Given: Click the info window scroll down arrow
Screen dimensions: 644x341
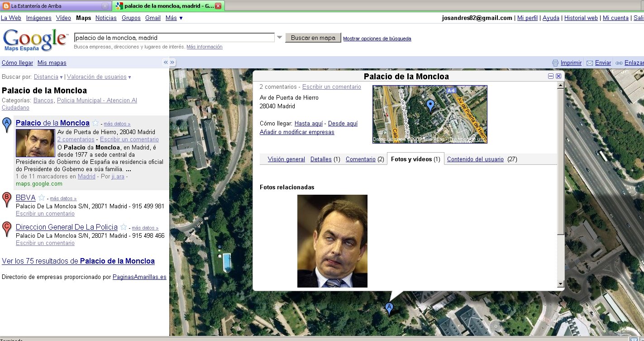Looking at the screenshot, I should pyautogui.click(x=561, y=284).
